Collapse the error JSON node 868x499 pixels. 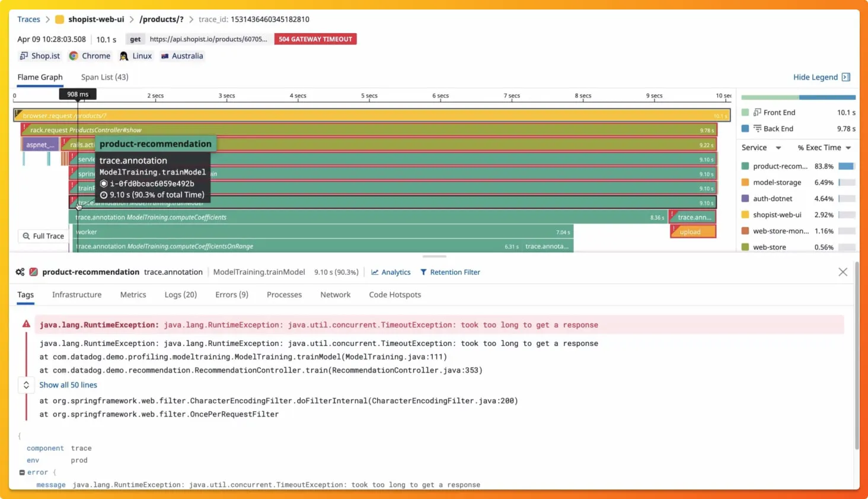pos(22,473)
